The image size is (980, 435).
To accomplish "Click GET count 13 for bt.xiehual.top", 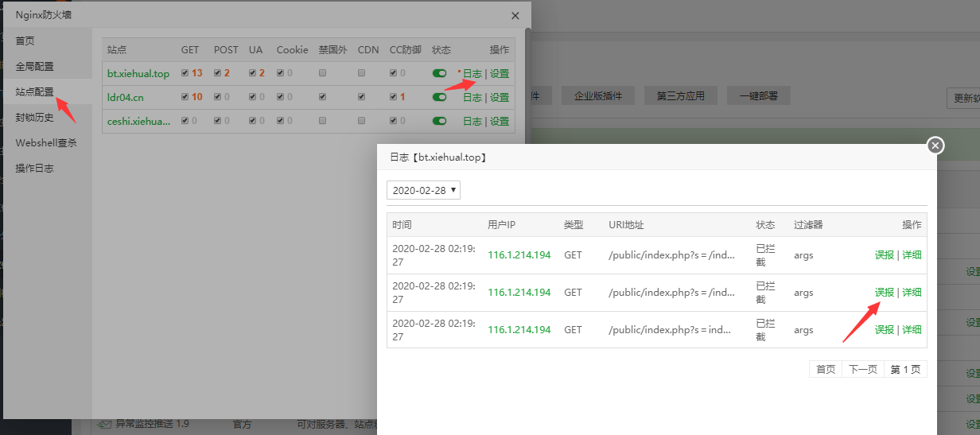I will (x=197, y=73).
